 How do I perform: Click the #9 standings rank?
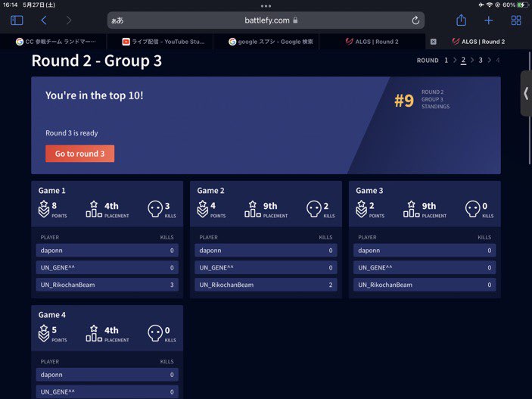404,101
